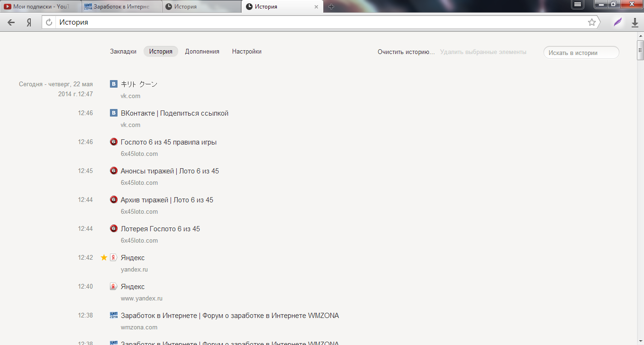Open the キリト クーン history entry
Viewport: 644px width, 345px height.
(139, 84)
